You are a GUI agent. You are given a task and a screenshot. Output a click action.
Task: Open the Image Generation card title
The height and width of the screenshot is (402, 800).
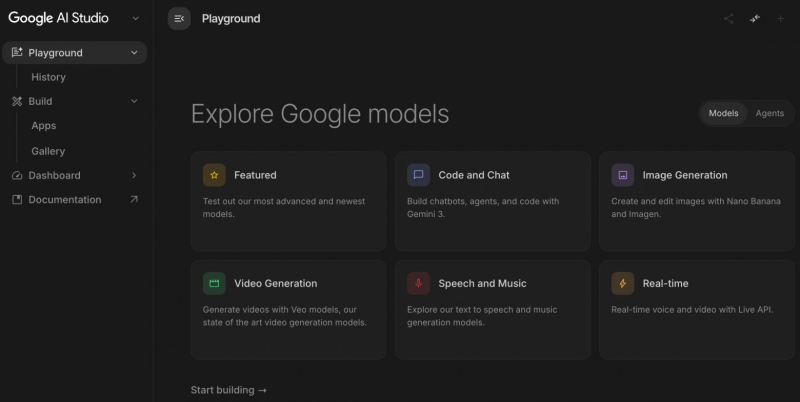pos(685,175)
